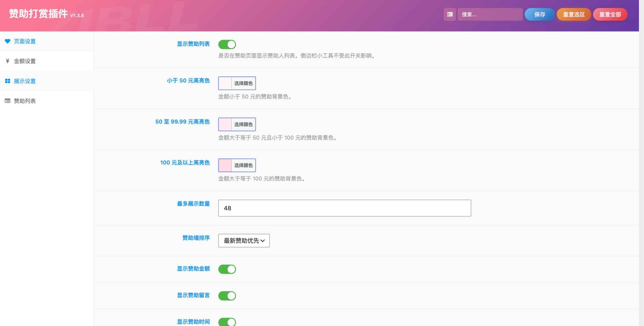Open the 小于 50 元高亮色 color swatch
The image size is (644, 326).
225,83
